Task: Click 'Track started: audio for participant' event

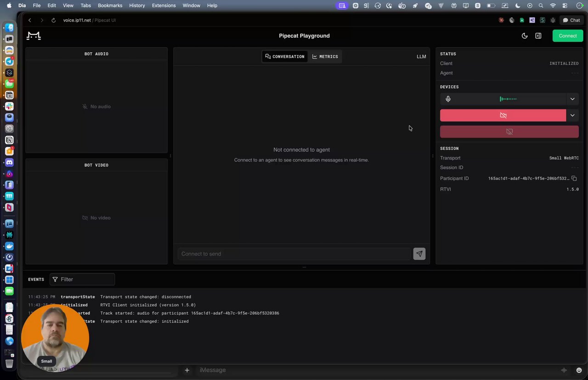Action: [x=190, y=313]
